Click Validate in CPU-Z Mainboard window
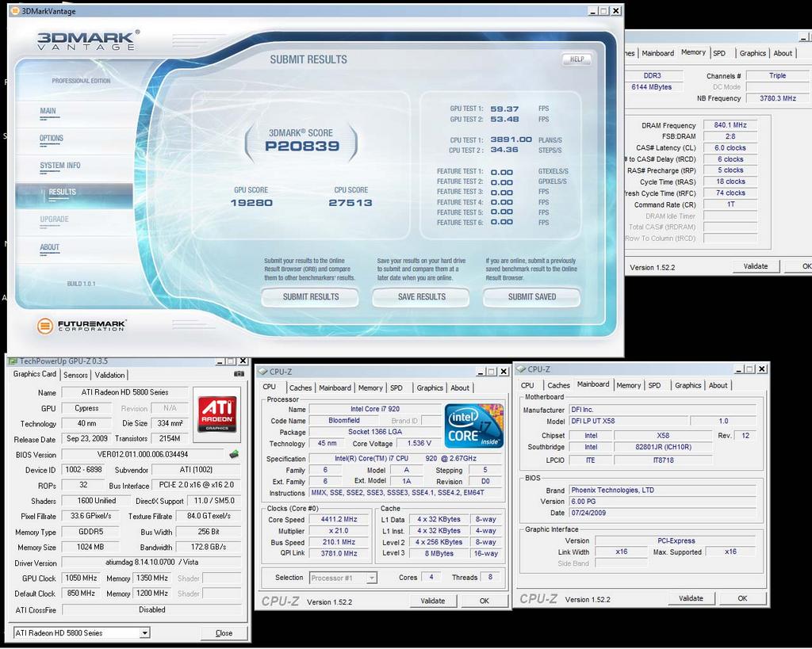Image resolution: width=812 pixels, height=649 pixels. tap(691, 597)
